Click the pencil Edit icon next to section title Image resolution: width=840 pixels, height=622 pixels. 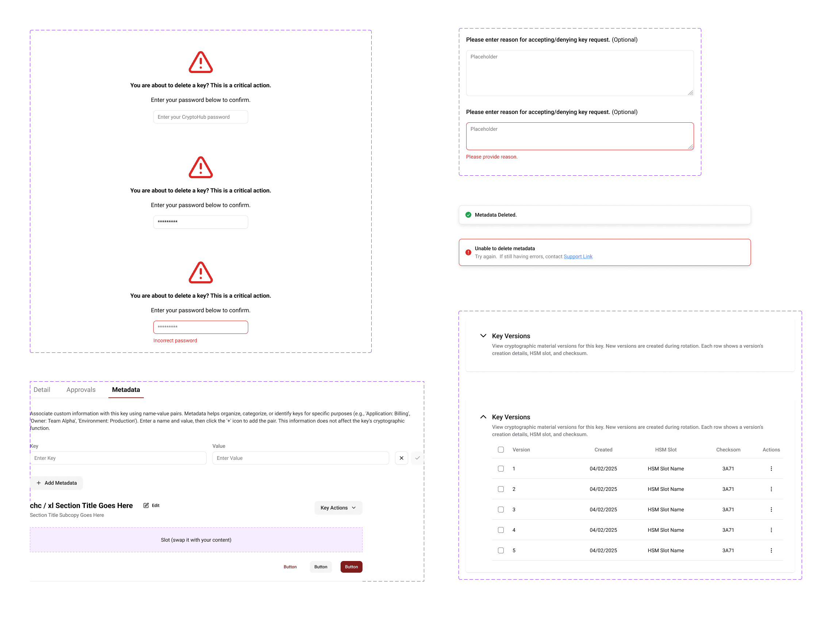pos(146,505)
